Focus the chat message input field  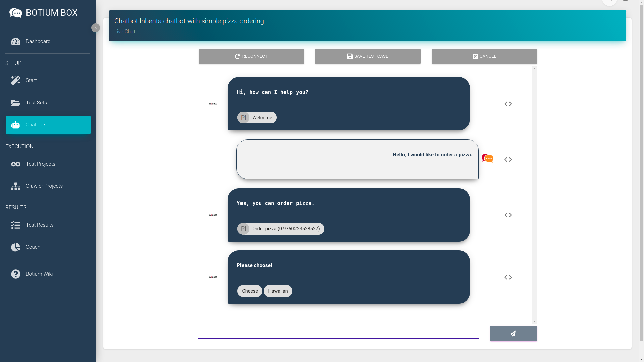338,333
